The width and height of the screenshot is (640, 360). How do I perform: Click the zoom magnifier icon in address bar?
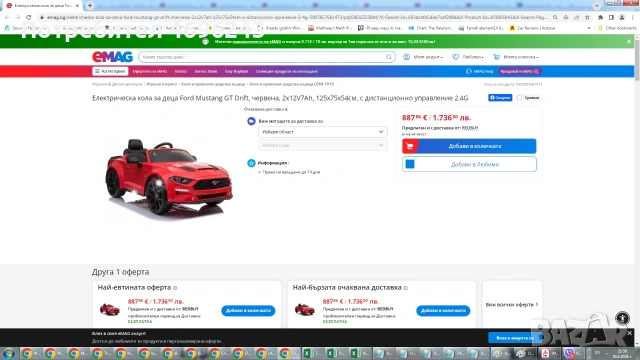coord(555,18)
